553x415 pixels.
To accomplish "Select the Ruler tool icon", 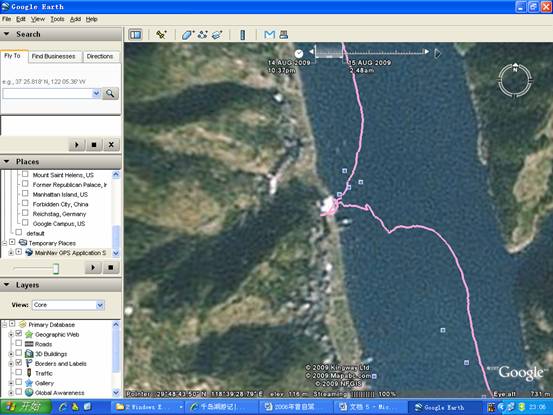I will [243, 35].
